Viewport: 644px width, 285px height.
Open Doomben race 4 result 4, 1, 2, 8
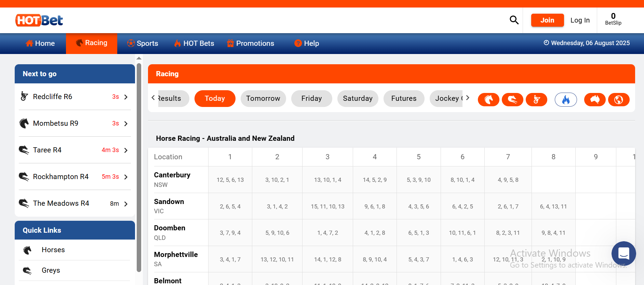(375, 233)
